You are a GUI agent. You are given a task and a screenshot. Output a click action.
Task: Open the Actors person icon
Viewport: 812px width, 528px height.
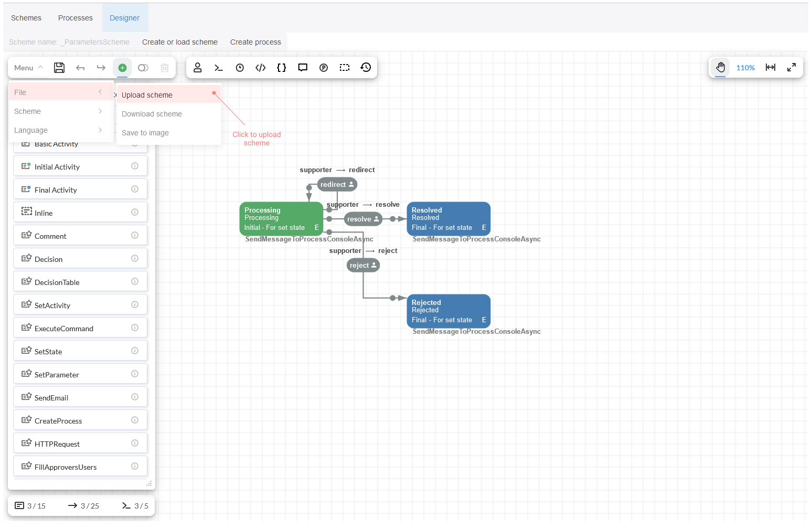pyautogui.click(x=198, y=68)
